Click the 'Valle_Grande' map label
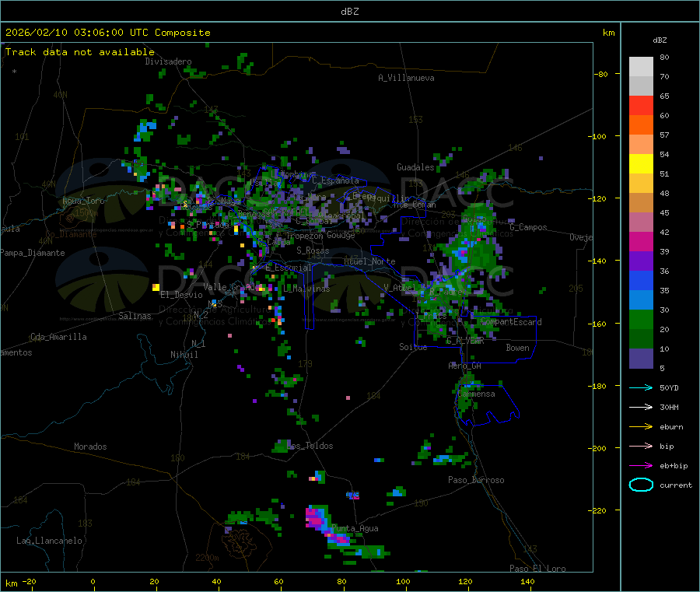The width and height of the screenshot is (700, 592). (x=231, y=286)
